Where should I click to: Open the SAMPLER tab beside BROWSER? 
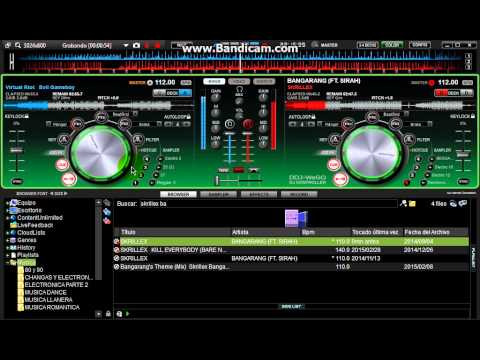218,194
